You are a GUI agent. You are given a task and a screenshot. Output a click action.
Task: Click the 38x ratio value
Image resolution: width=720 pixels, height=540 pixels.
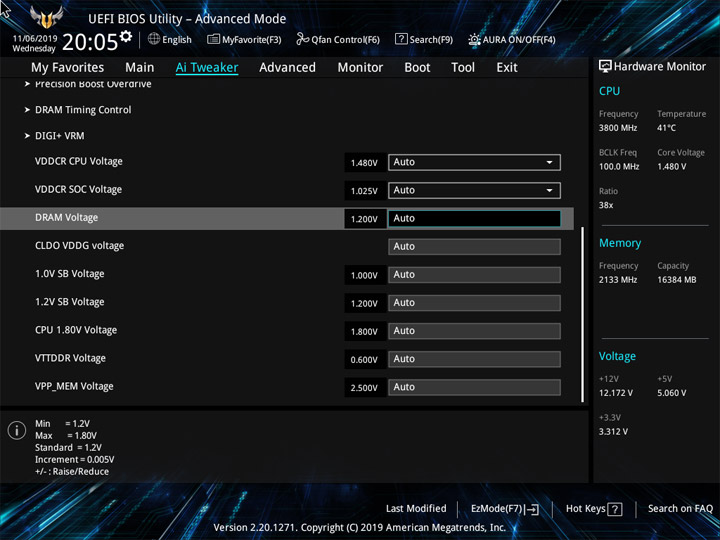pos(606,205)
